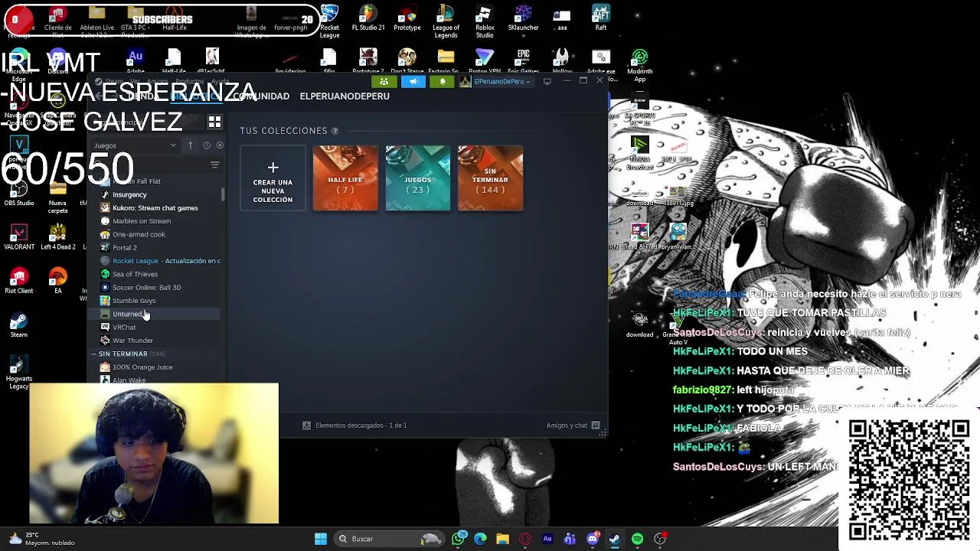Open Hogwarts Legacy desktop shortcut
Screen dimensions: 980x551
19,373
